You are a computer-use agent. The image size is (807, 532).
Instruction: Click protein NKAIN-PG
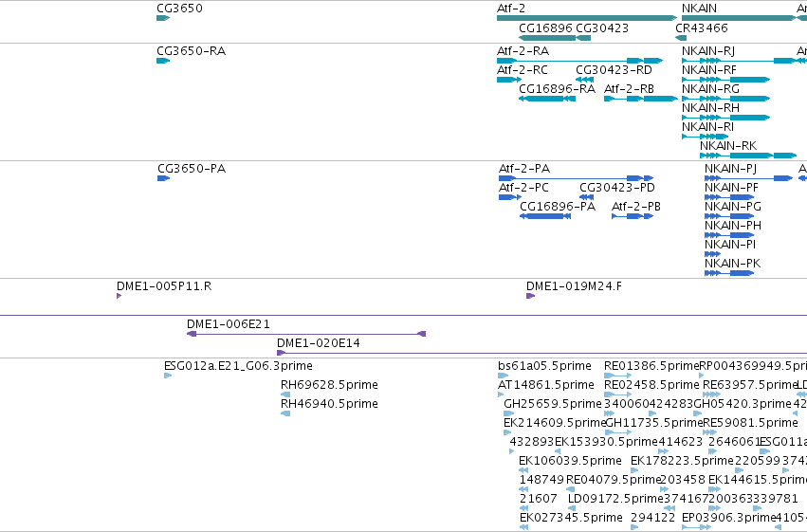pyautogui.click(x=733, y=207)
